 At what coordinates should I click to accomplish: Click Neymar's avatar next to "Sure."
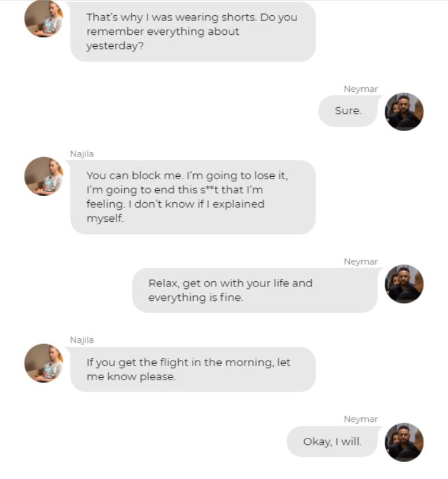[404, 112]
